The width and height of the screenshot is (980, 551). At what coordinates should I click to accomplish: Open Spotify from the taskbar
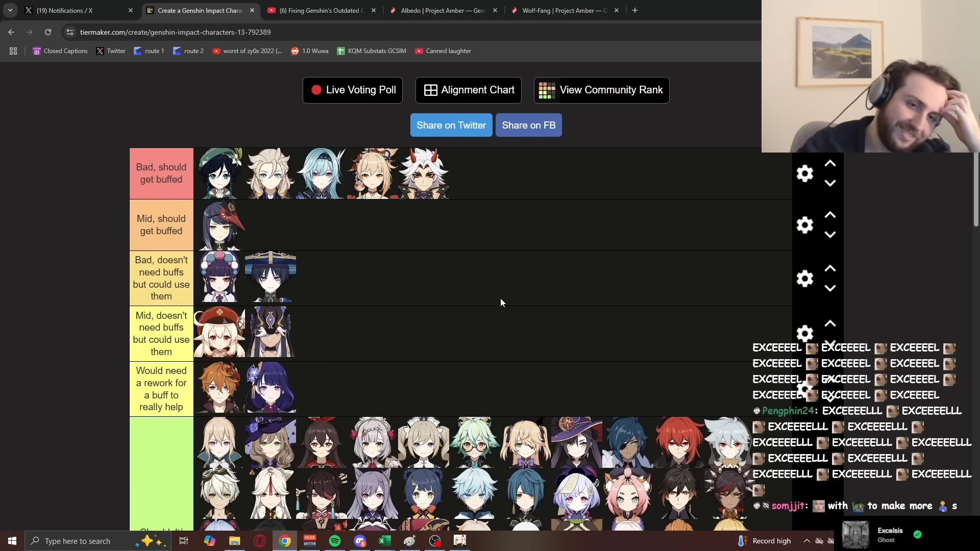pyautogui.click(x=335, y=541)
